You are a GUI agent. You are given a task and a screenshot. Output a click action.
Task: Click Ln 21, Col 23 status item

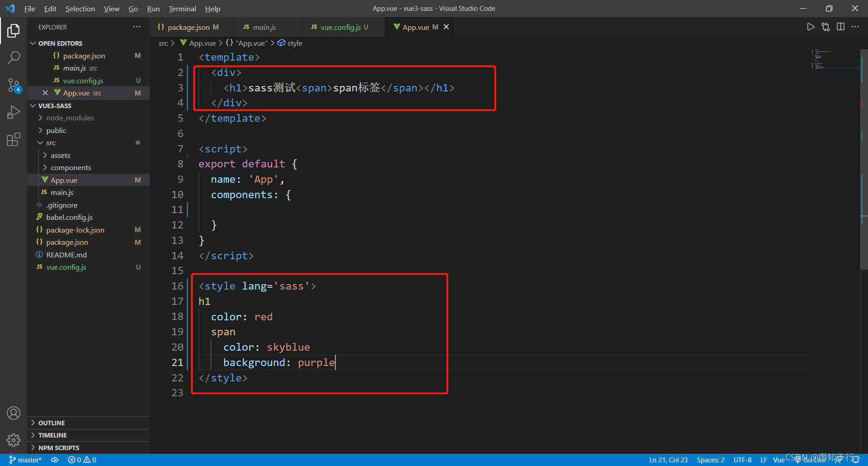pos(669,460)
